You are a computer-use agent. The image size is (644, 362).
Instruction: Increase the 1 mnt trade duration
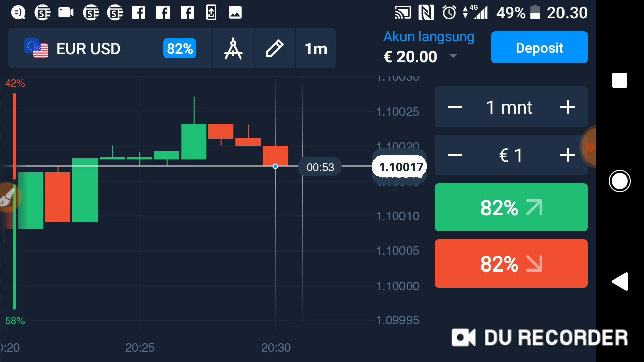click(567, 107)
